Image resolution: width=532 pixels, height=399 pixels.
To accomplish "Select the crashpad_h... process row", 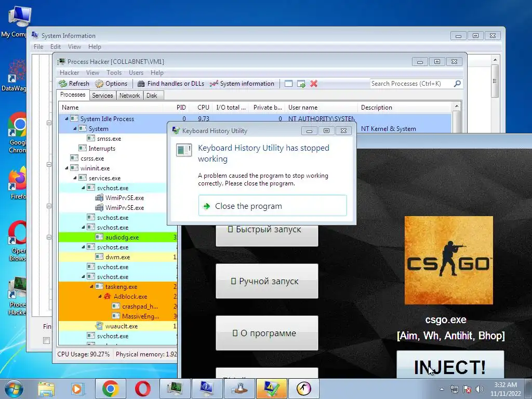I will pos(118,307).
